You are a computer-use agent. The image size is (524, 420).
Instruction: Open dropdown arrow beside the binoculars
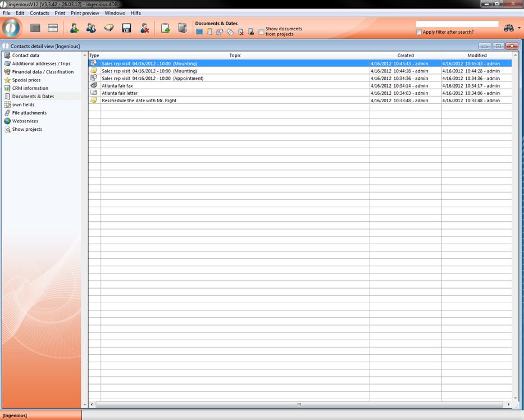click(x=520, y=28)
